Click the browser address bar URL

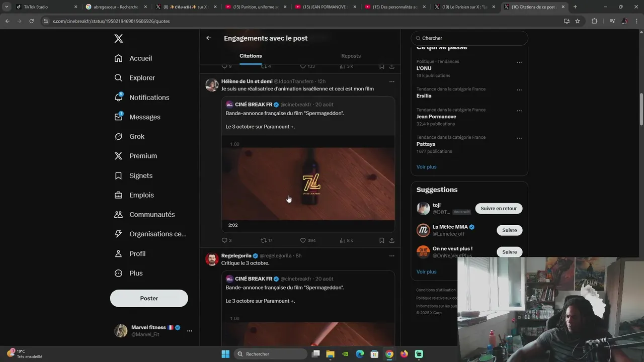[x=111, y=21]
